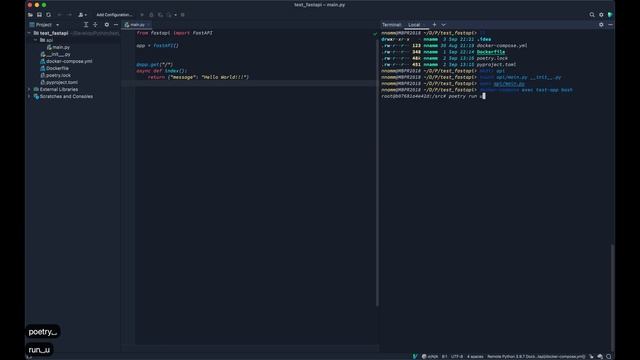Click the editor's empty line under return
This screenshot has height=360, width=640.
click(250, 83)
